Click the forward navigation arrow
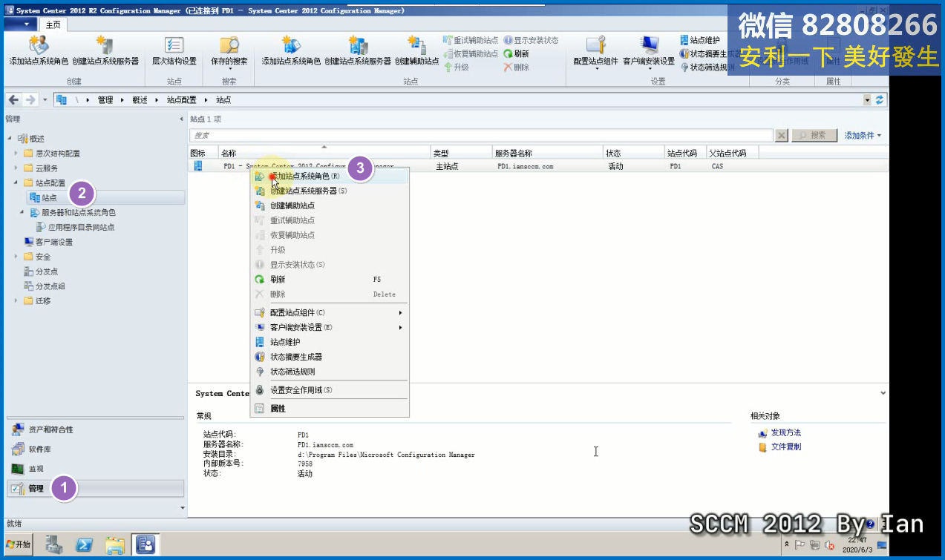 coord(30,99)
